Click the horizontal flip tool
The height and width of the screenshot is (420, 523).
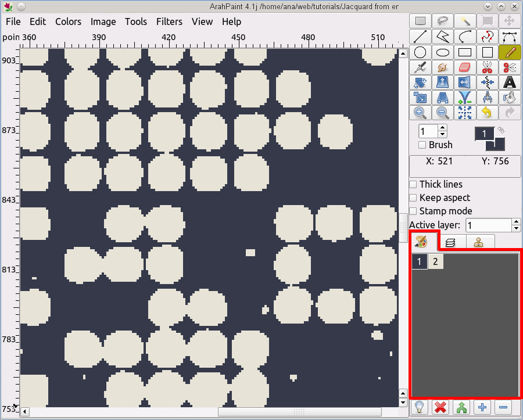[465, 82]
